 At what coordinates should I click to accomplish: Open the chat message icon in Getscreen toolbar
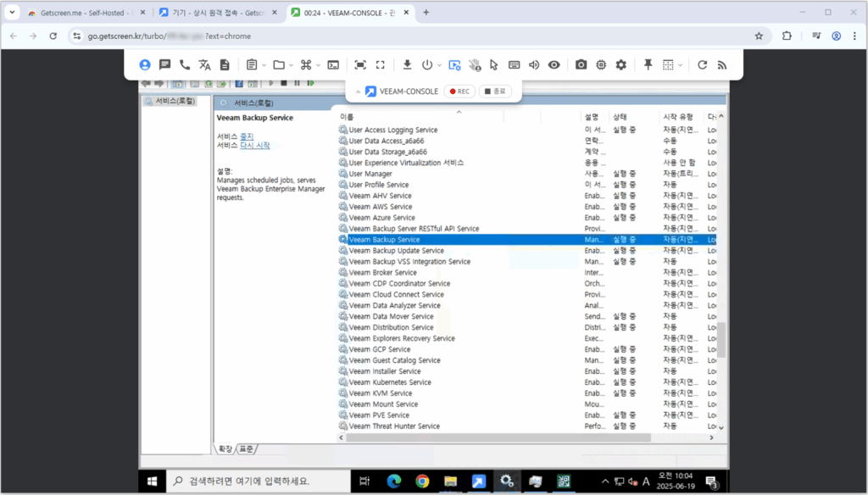[x=165, y=64]
